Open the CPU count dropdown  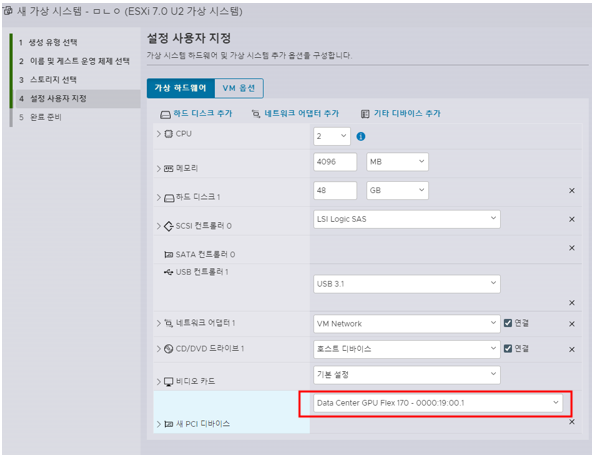332,136
